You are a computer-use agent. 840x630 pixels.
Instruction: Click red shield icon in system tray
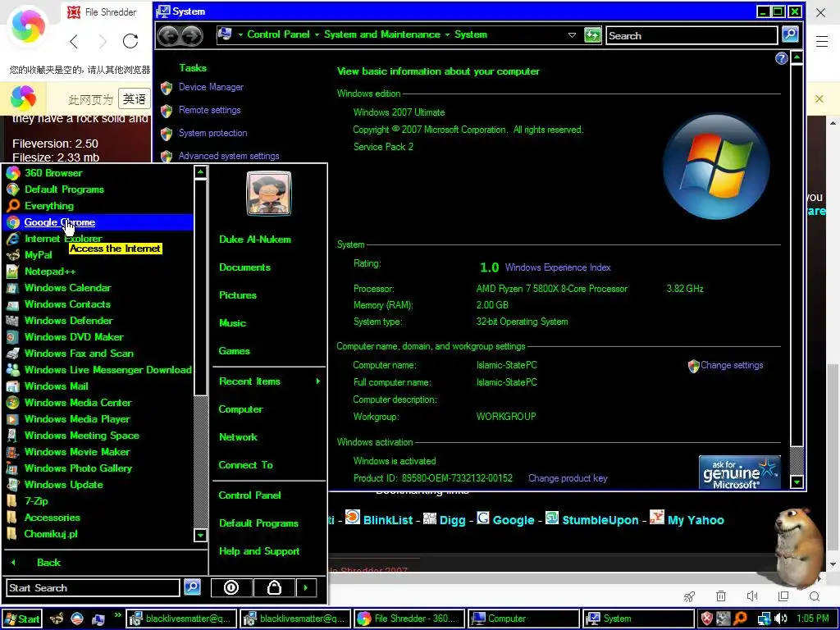point(706,619)
